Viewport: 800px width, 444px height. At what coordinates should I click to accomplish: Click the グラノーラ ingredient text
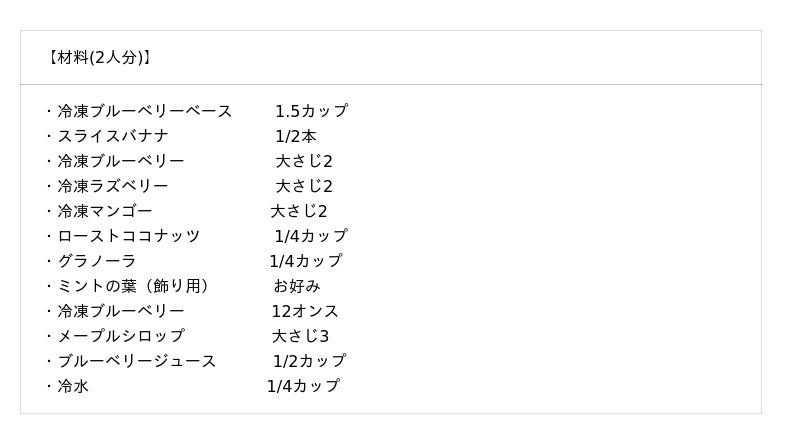[x=96, y=261]
